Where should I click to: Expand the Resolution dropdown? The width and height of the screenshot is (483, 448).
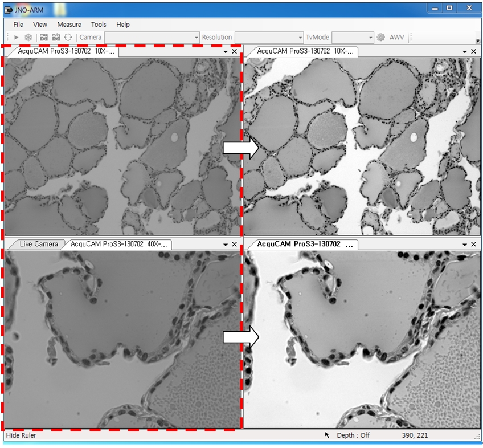tap(268, 38)
